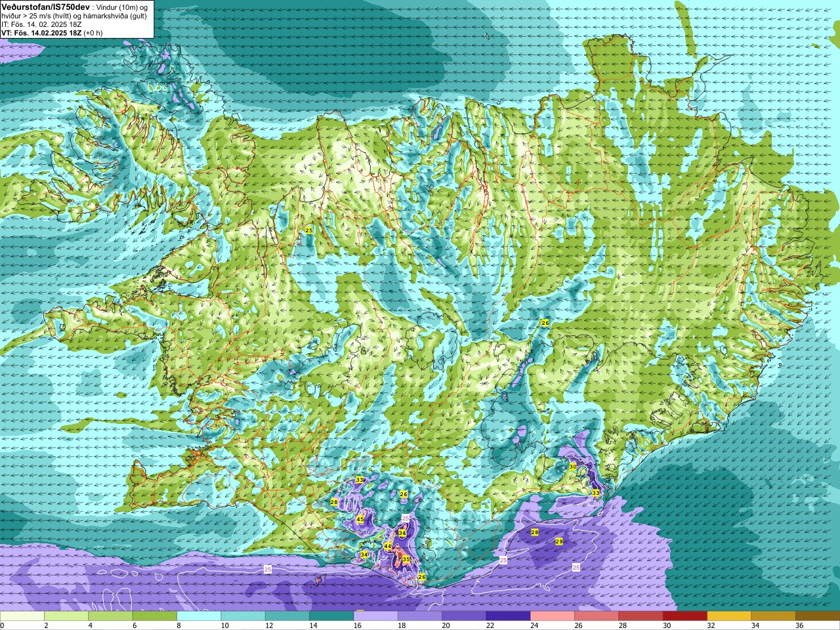This screenshot has height=630, width=840.
Task: Click the legend scale number 8
Action: click(x=178, y=625)
